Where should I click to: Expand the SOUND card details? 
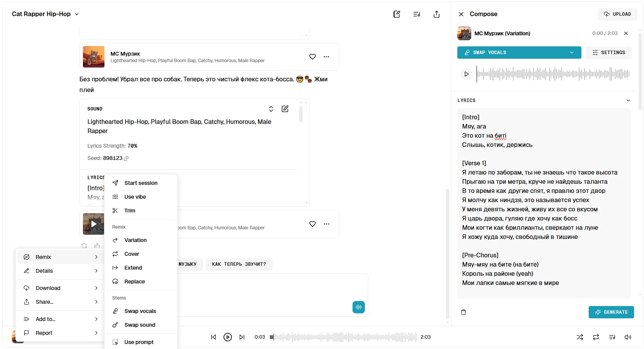pos(271,109)
